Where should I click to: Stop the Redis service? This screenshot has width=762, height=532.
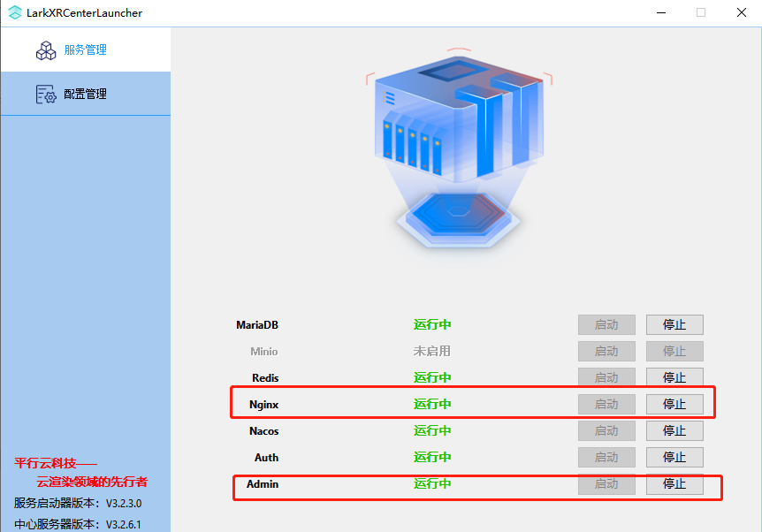674,377
